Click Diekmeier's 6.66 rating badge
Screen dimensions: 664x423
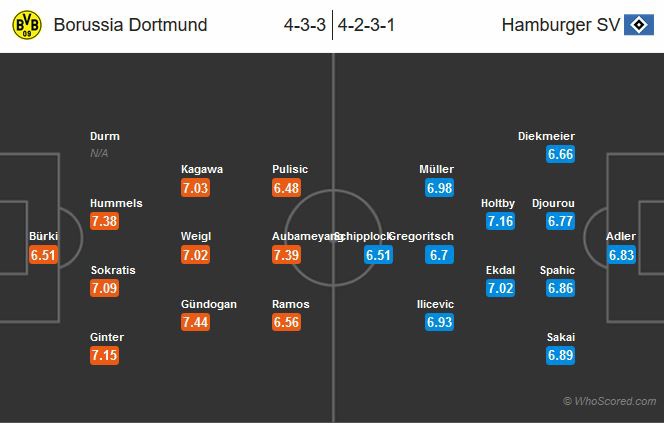561,155
